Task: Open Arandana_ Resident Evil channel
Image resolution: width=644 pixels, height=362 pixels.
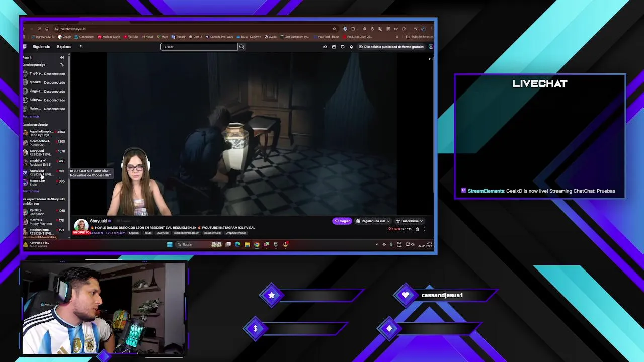Action: click(44, 172)
